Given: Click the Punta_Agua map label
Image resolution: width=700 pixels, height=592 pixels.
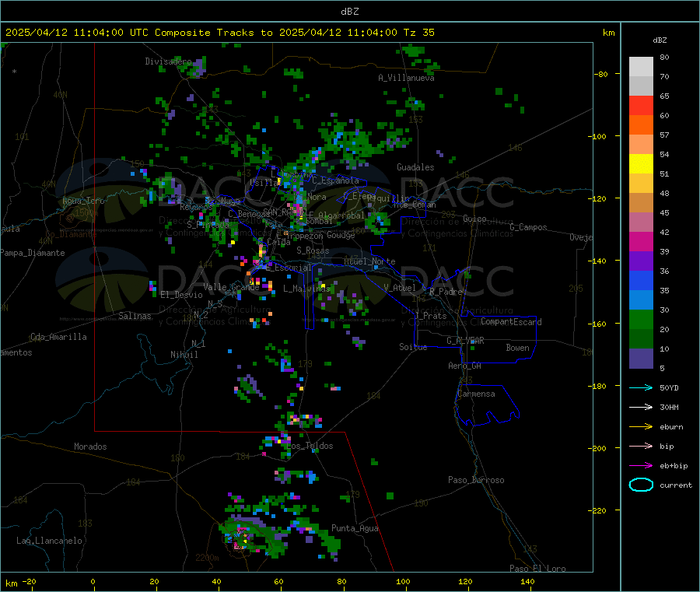Looking at the screenshot, I should pyautogui.click(x=355, y=529).
